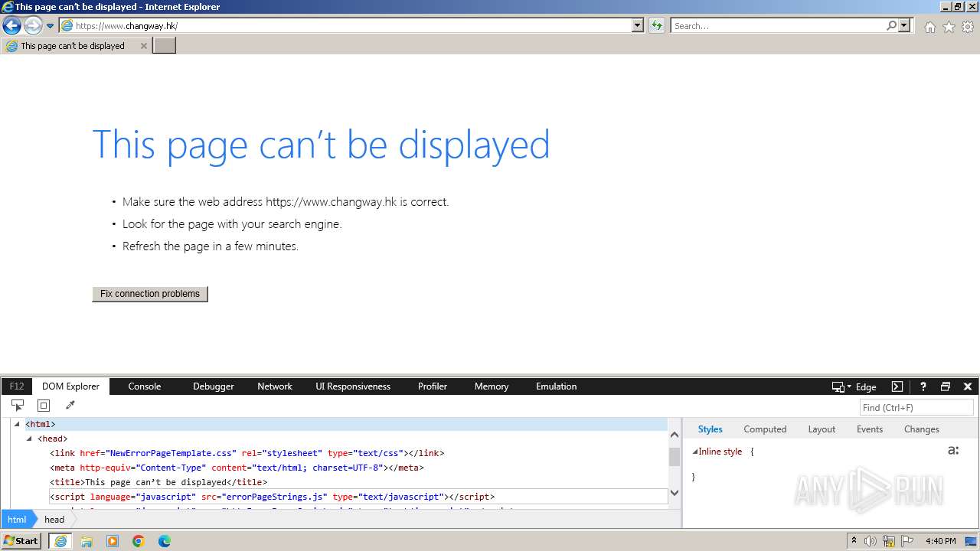
Task: Collapse the Inline style rule
Action: (x=695, y=452)
